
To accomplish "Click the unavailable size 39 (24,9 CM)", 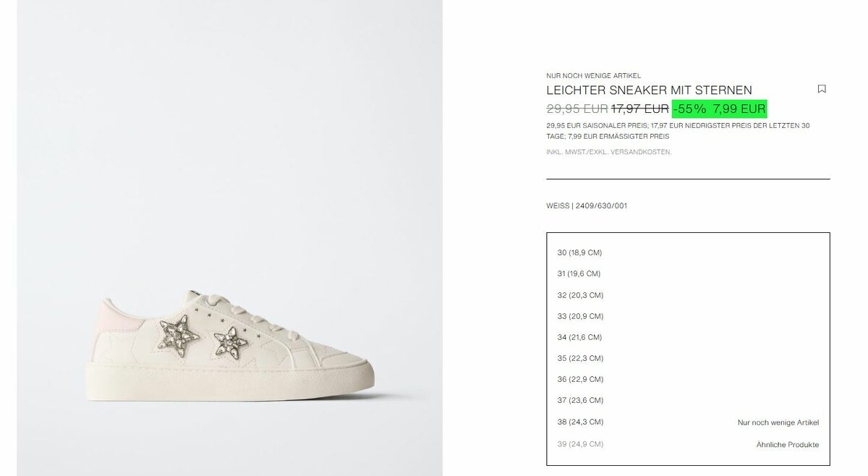I will 688,443.
